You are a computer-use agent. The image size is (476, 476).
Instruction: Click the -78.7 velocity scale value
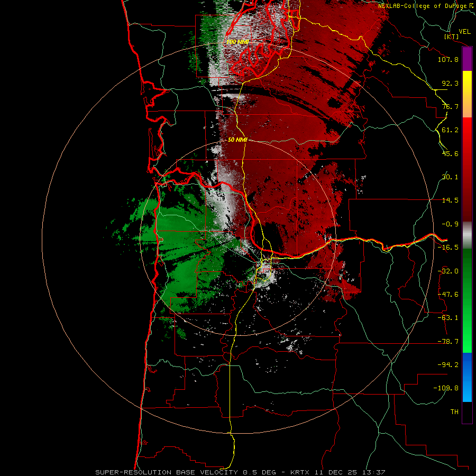448,342
